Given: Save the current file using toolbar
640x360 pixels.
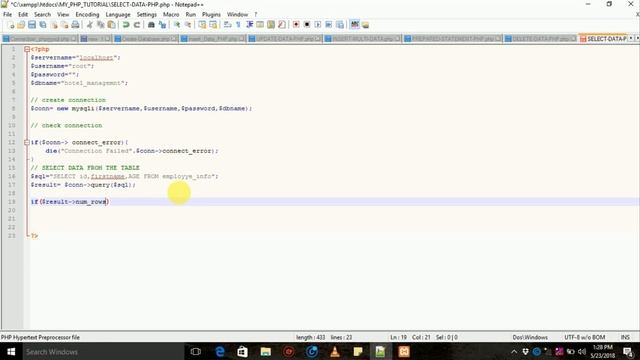Looking at the screenshot, I should 32,25.
